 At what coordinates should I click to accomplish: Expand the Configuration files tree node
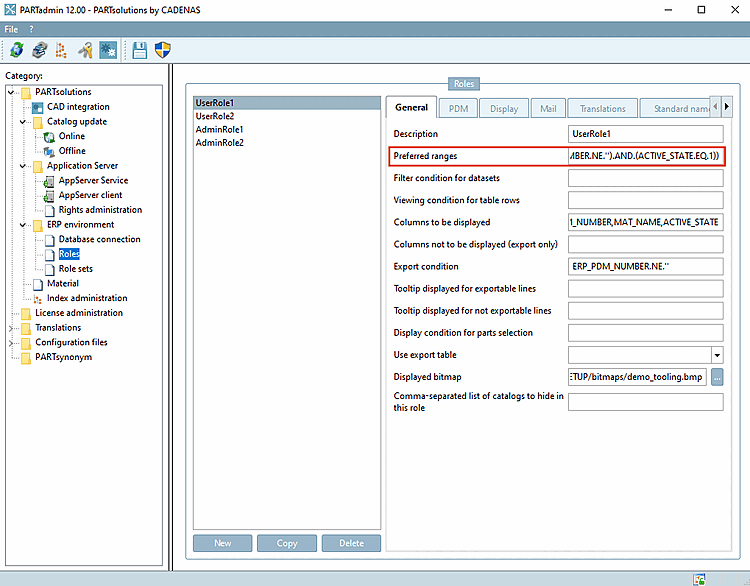[11, 343]
